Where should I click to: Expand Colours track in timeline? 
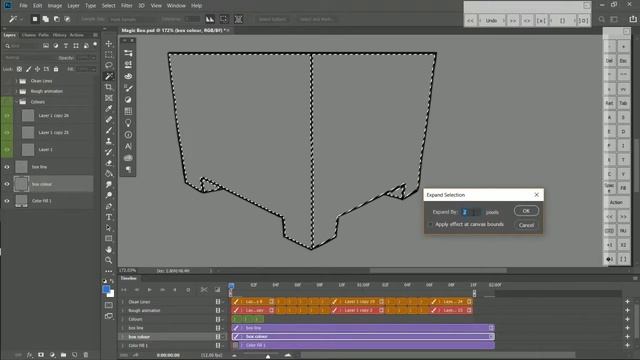tap(122, 319)
